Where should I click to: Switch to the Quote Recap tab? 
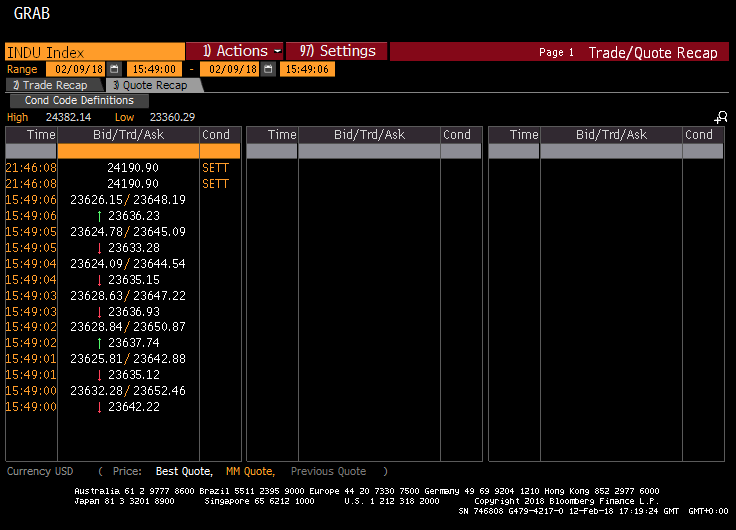(x=153, y=85)
